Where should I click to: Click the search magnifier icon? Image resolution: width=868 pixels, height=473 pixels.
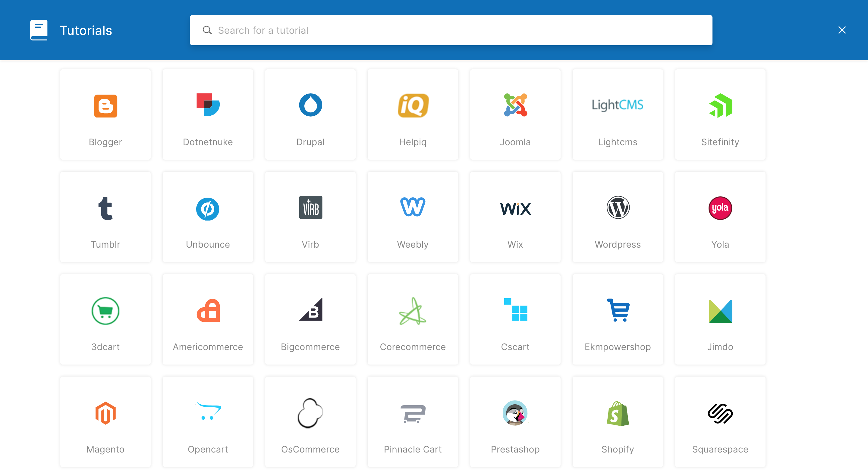[207, 30]
